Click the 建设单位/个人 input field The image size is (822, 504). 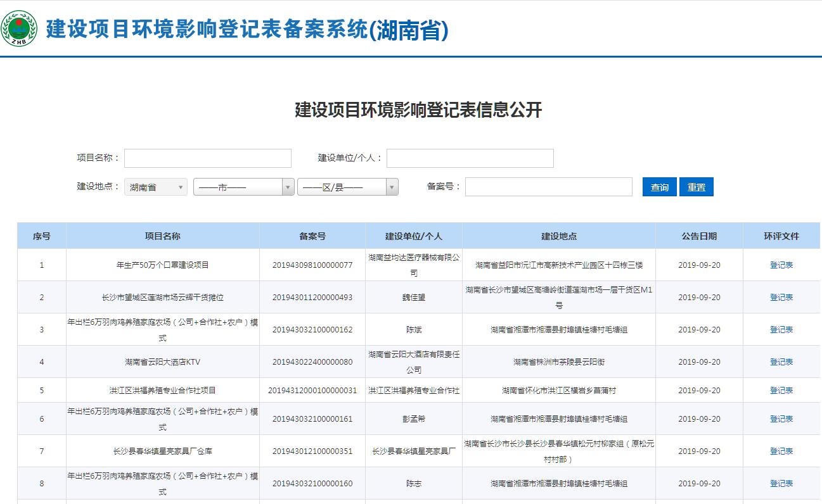(470, 158)
